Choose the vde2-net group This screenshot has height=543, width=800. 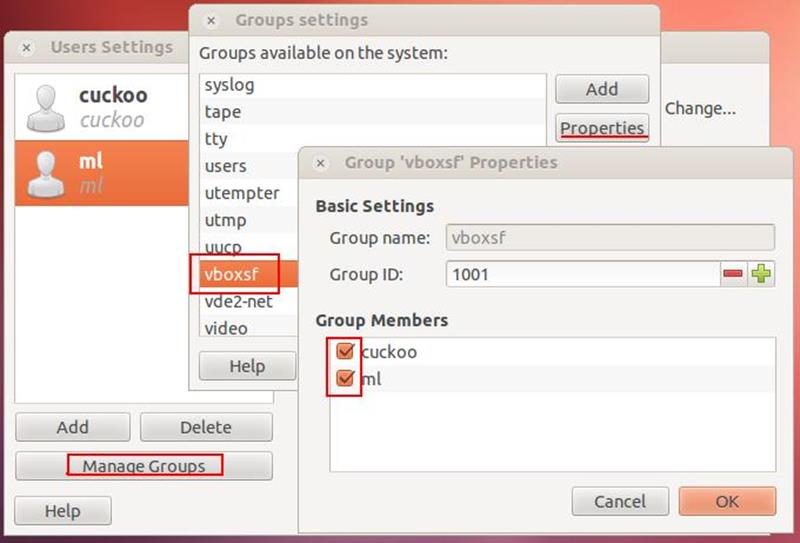coord(238,301)
